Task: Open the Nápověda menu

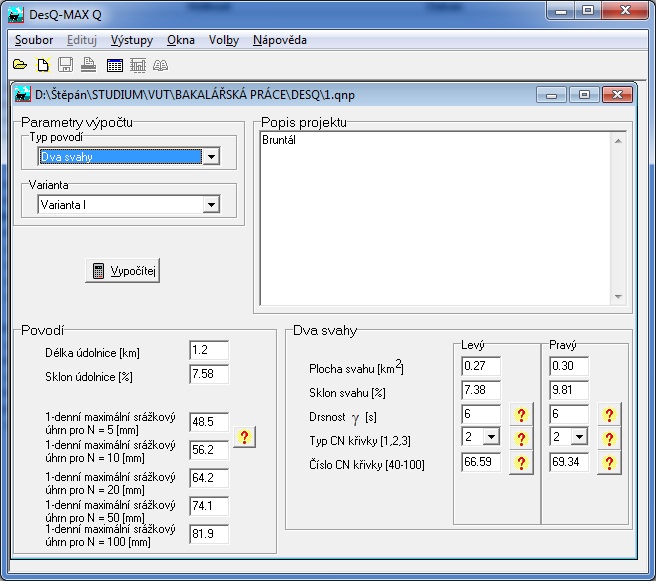Action: coord(280,40)
